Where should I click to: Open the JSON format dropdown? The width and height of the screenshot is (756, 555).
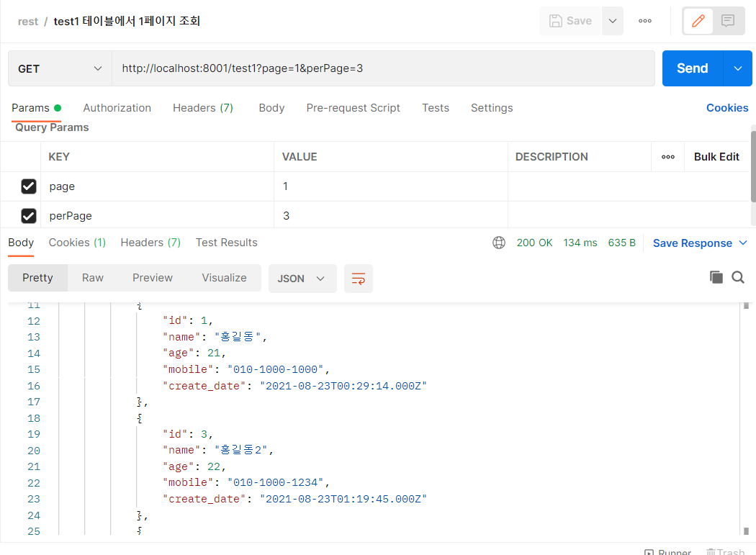(302, 279)
